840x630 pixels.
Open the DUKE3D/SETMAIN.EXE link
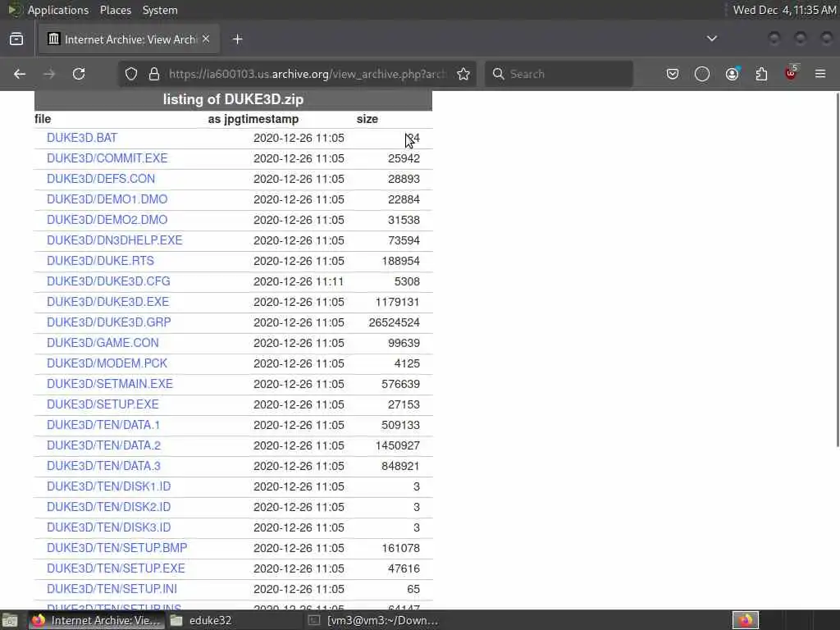[110, 384]
